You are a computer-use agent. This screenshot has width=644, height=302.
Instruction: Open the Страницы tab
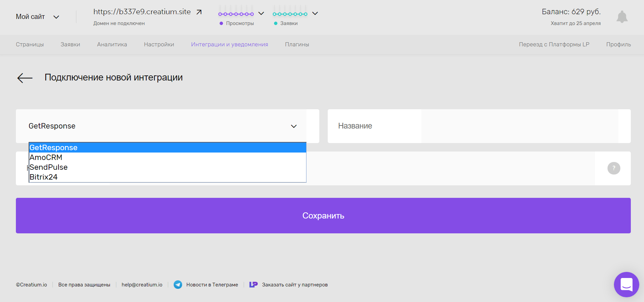coord(30,44)
